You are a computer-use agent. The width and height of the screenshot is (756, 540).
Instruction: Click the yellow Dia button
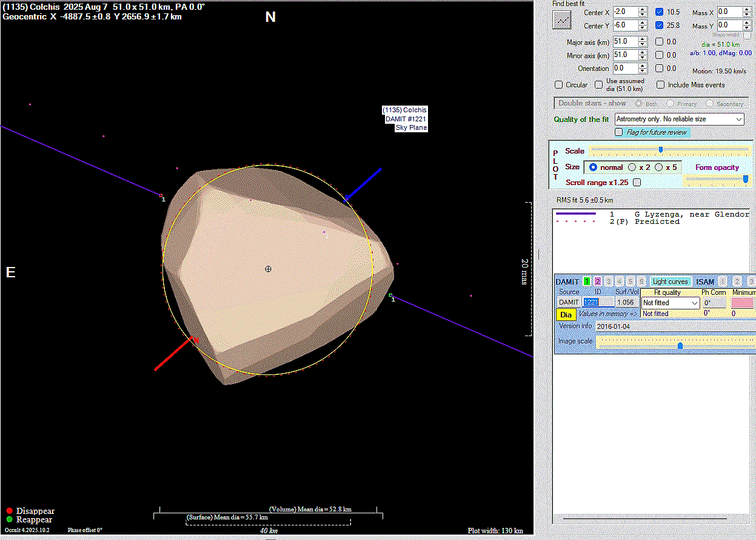566,314
